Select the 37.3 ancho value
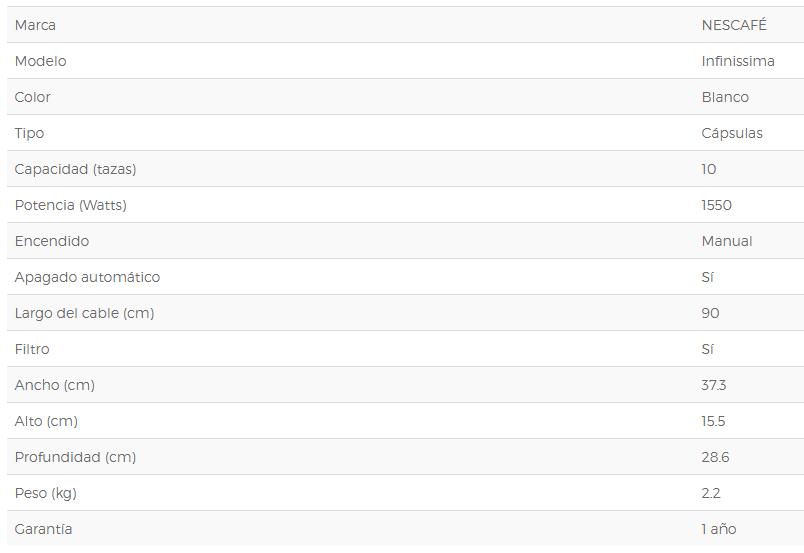Image resolution: width=804 pixels, height=553 pixels. click(x=714, y=385)
